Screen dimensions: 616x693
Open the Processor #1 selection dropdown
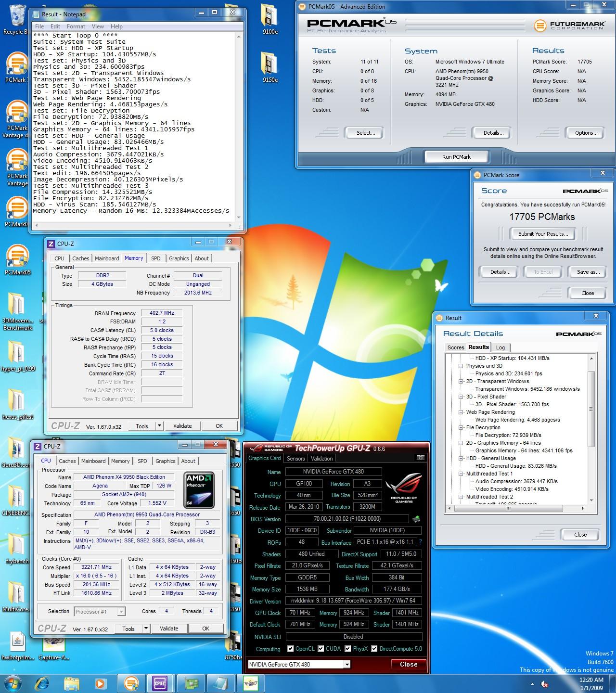[121, 612]
